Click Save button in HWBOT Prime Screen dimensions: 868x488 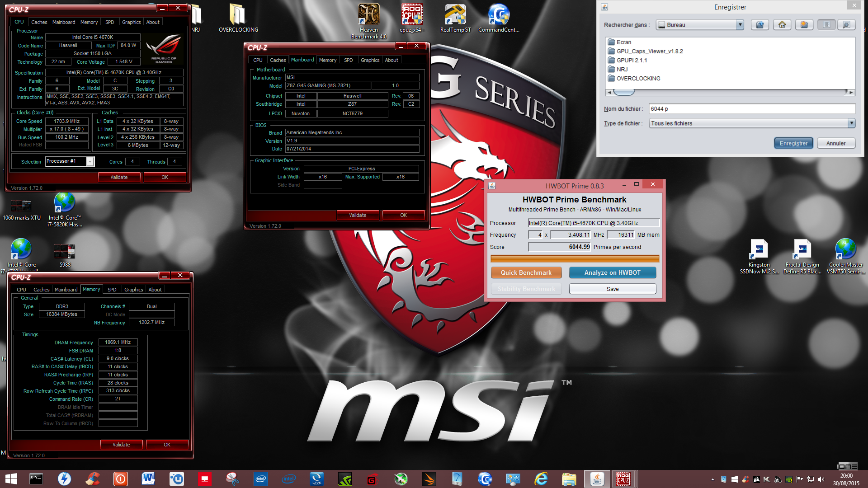pos(613,289)
